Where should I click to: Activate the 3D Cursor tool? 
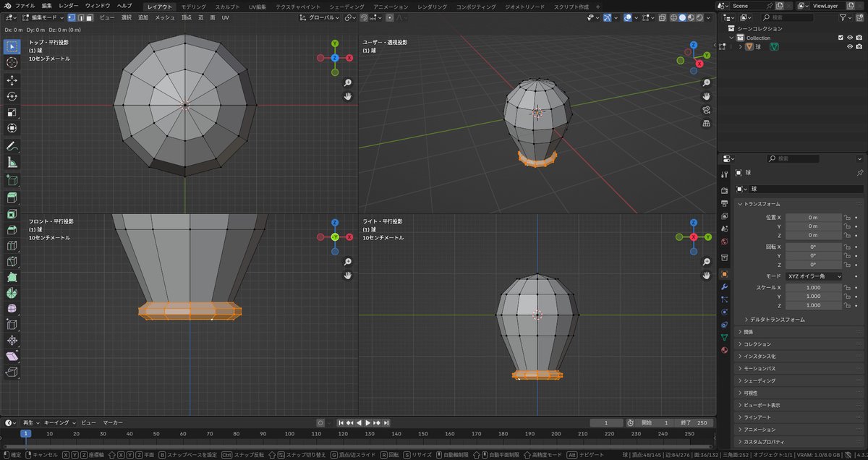click(12, 63)
